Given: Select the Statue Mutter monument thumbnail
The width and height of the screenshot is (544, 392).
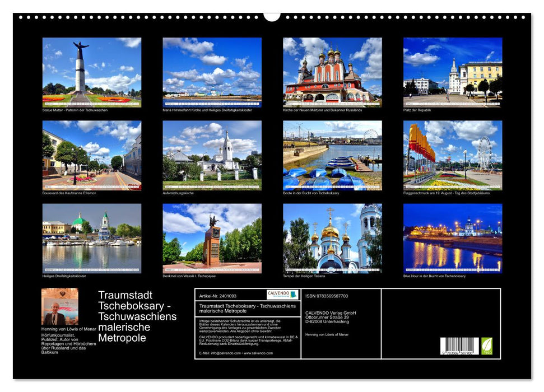Looking at the screenshot, I should click(91, 72).
